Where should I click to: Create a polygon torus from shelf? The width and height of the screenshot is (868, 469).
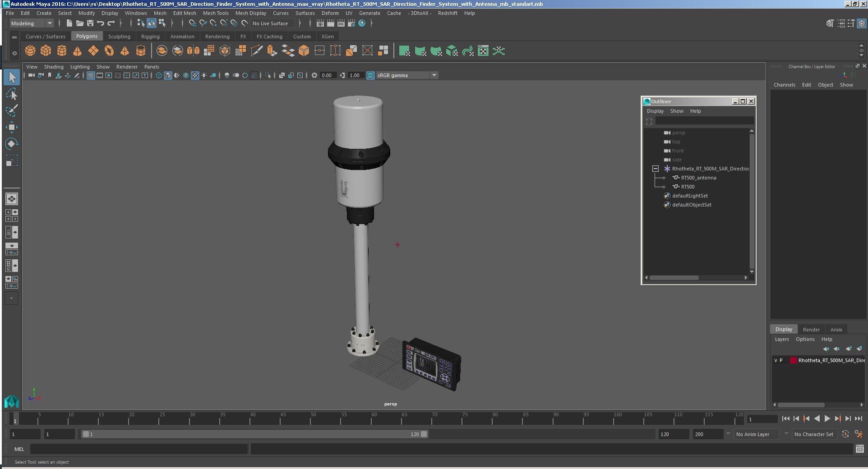pos(109,51)
